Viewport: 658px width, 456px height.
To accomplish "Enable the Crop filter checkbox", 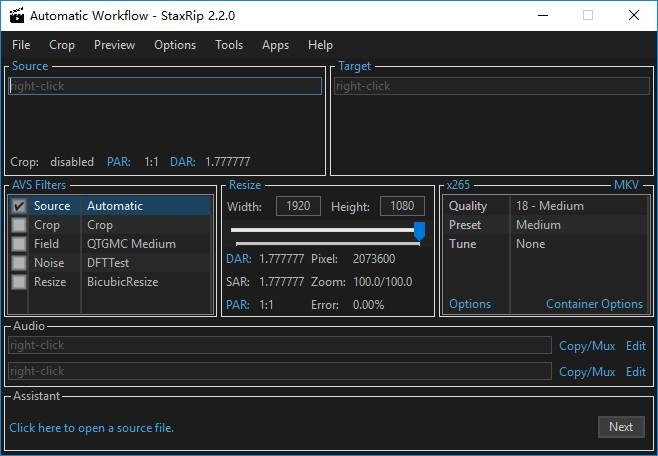I will click(19, 225).
